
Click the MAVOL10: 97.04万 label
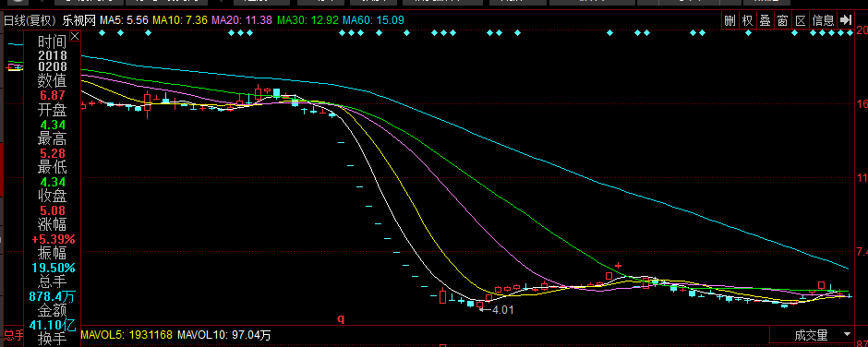[223, 335]
